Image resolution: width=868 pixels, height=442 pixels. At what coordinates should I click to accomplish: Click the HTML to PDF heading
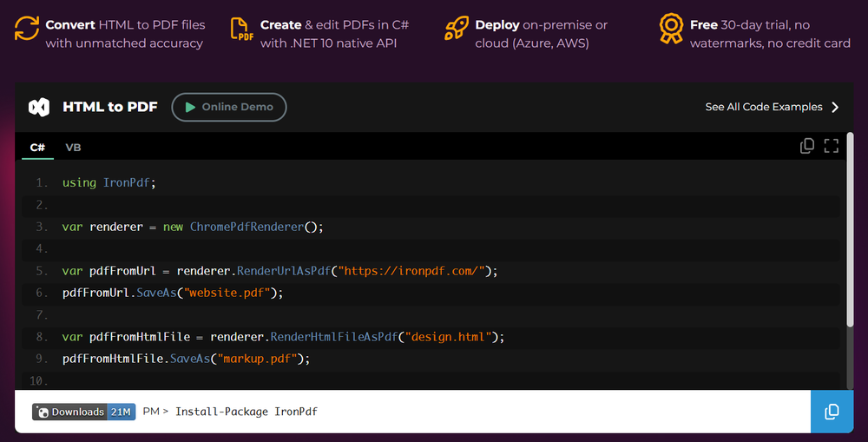[110, 107]
